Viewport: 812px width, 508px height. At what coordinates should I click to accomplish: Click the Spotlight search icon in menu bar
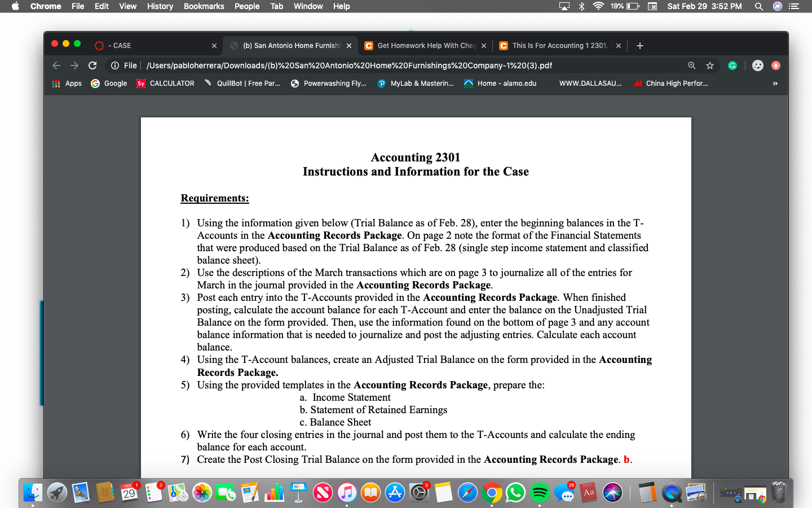(x=758, y=6)
